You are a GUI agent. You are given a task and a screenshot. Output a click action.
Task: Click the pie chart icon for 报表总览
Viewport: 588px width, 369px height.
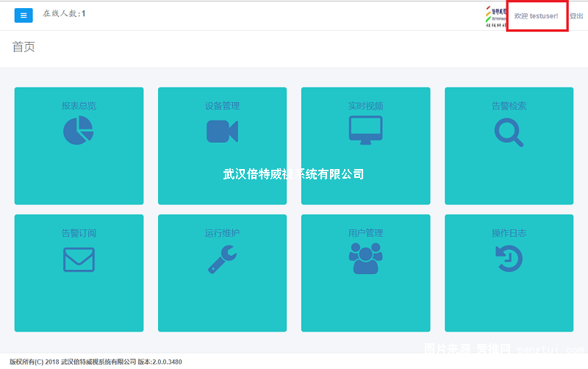[78, 131]
